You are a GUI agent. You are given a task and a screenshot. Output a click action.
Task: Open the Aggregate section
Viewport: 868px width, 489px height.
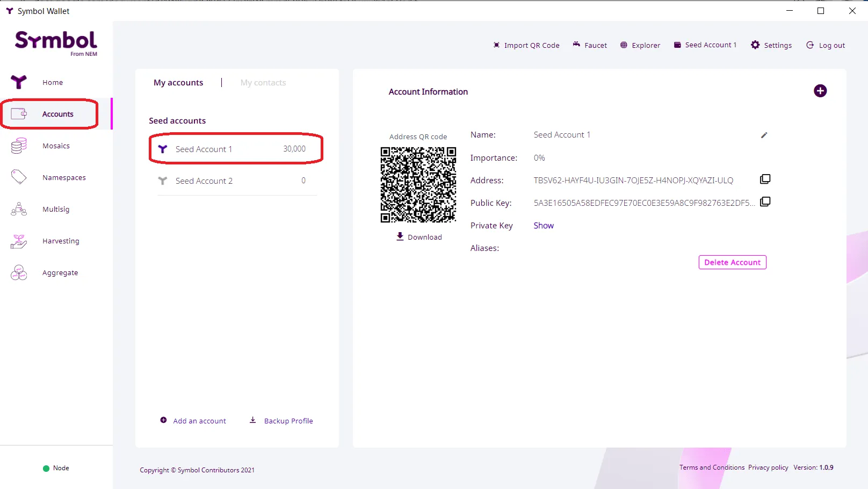click(60, 272)
